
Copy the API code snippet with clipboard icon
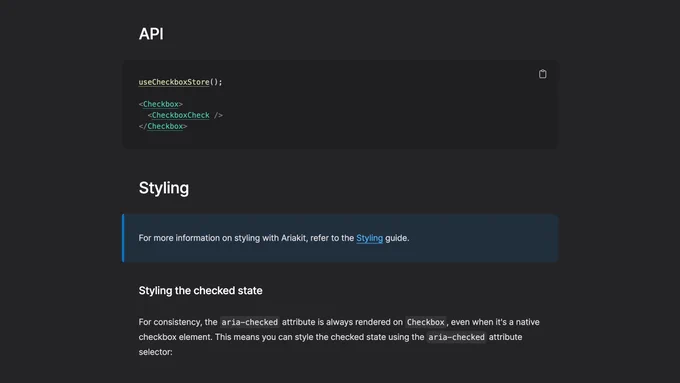pyautogui.click(x=543, y=74)
